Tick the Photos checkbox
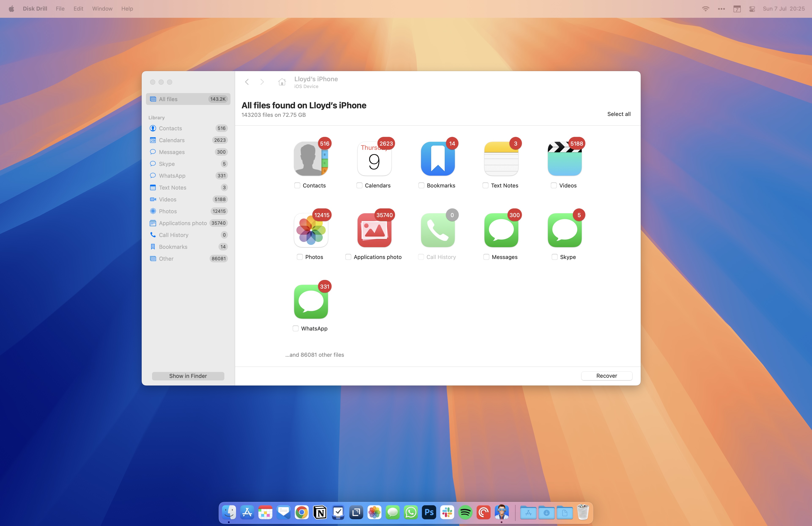 click(300, 257)
